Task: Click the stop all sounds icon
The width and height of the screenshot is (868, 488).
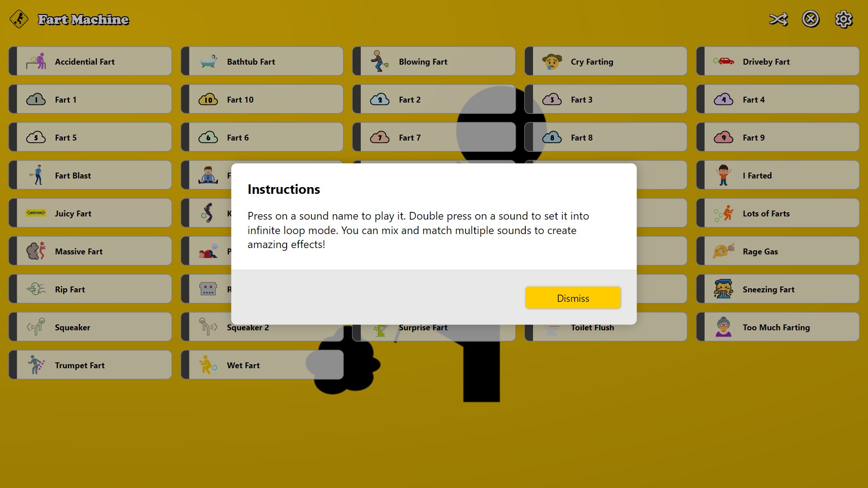Action: click(x=811, y=19)
